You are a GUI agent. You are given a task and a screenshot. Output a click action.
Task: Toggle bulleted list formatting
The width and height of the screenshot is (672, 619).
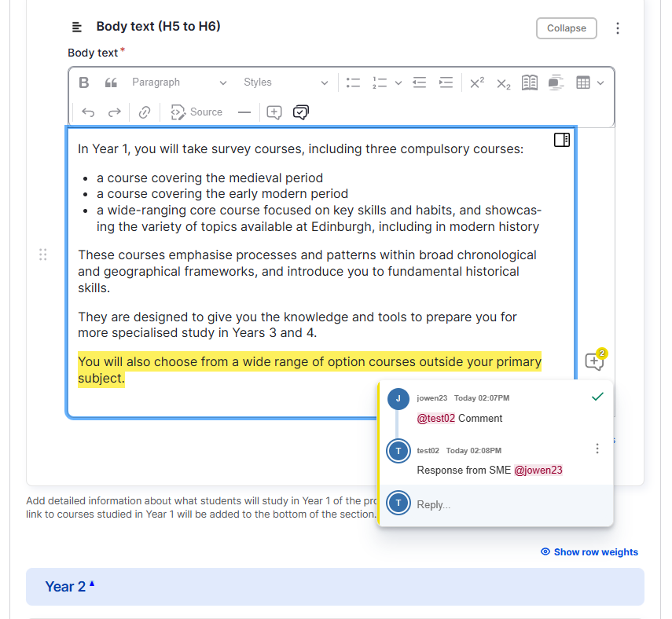[x=352, y=82]
